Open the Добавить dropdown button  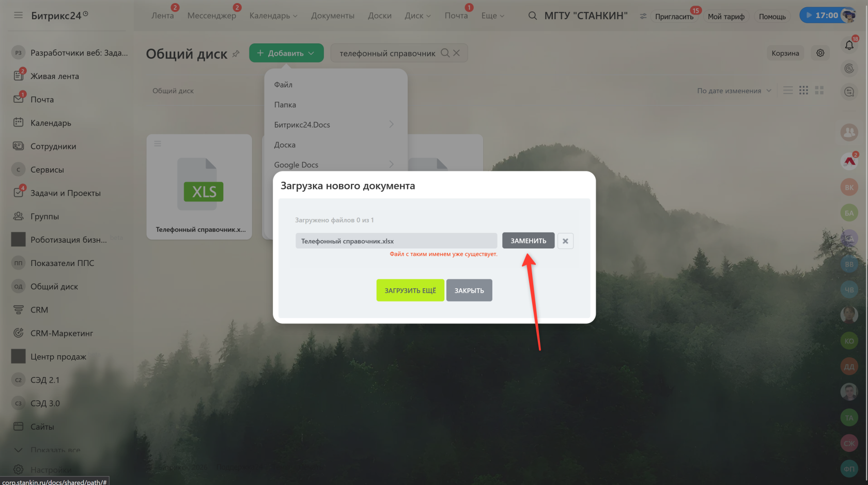pyautogui.click(x=286, y=53)
